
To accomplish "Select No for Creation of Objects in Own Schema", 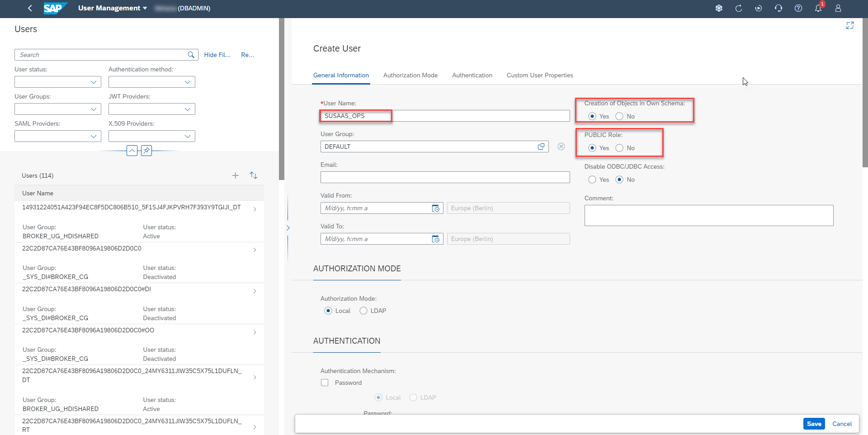I will (x=619, y=116).
